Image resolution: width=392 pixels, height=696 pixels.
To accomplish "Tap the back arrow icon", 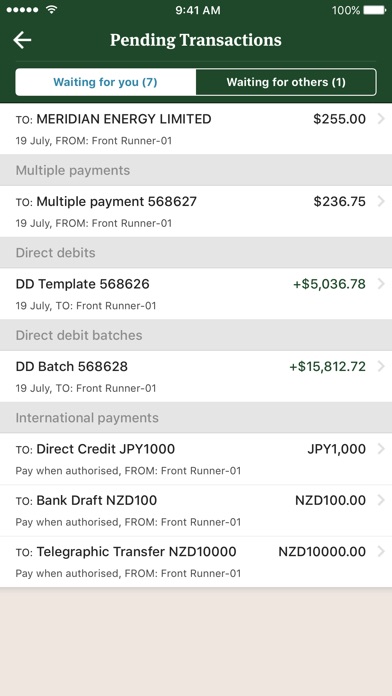I will pyautogui.click(x=22, y=40).
